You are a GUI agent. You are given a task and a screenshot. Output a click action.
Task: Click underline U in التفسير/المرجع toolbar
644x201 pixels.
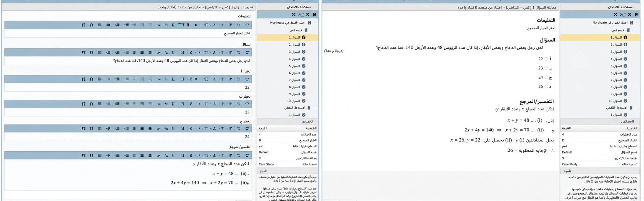point(173,155)
